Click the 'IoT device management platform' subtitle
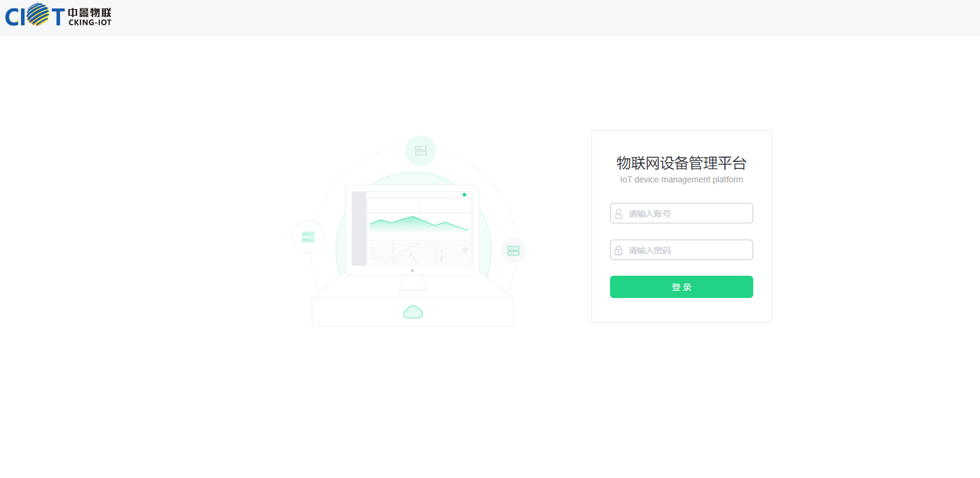This screenshot has width=980, height=478. pyautogui.click(x=681, y=180)
